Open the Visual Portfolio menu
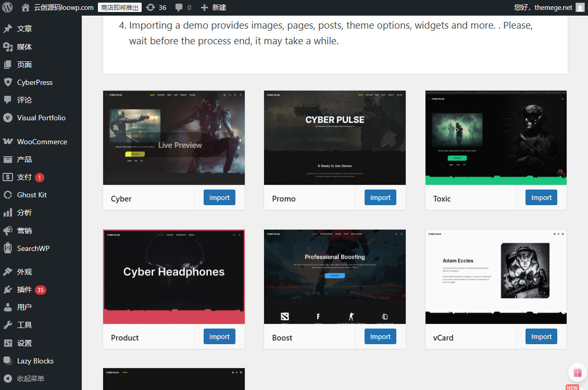Image resolution: width=588 pixels, height=390 pixels. (x=41, y=118)
